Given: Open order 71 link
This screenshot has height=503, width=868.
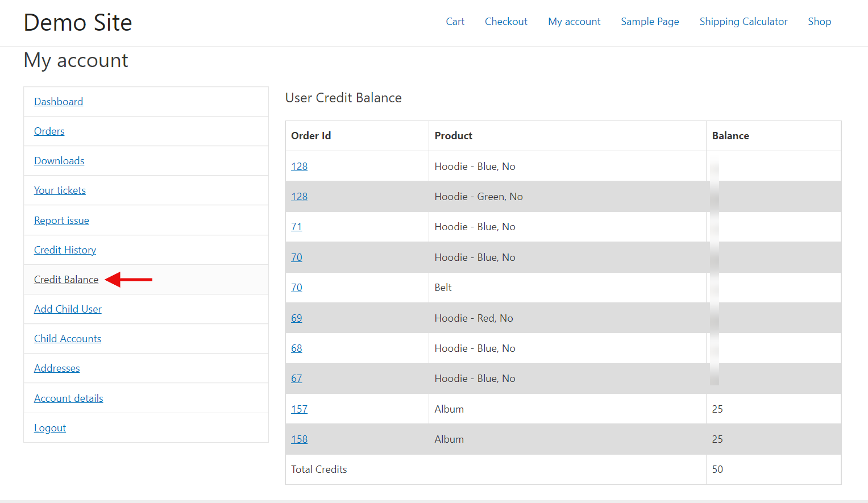Looking at the screenshot, I should (296, 227).
